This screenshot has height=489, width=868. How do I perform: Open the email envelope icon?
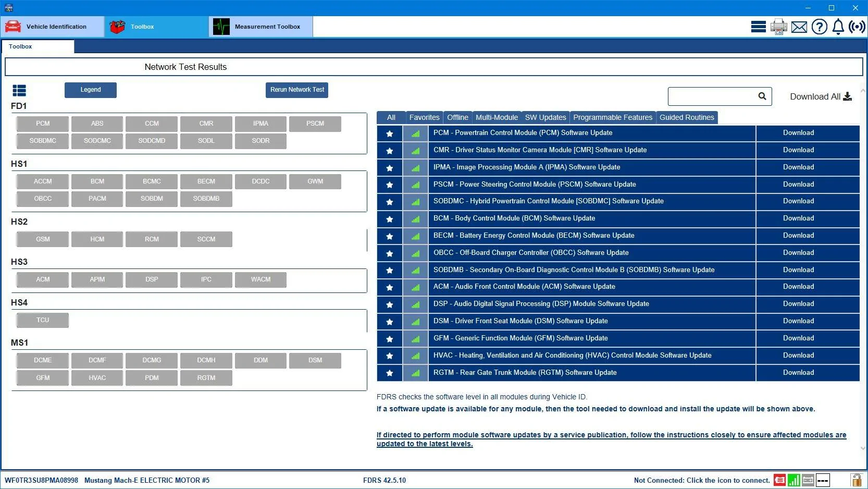click(799, 27)
